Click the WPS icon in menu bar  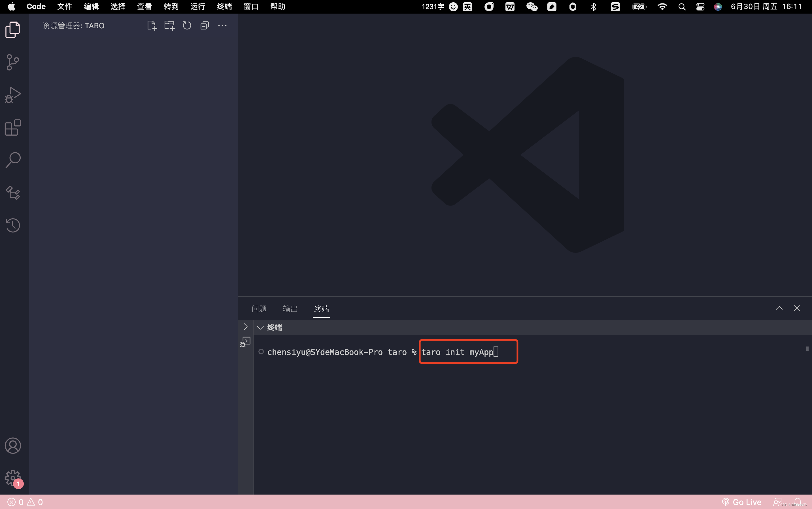point(510,7)
